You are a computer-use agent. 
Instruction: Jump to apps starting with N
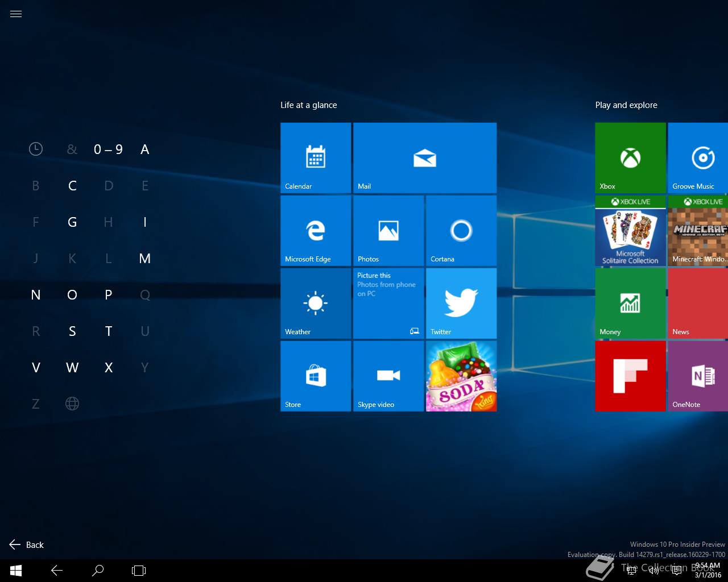pyautogui.click(x=36, y=295)
